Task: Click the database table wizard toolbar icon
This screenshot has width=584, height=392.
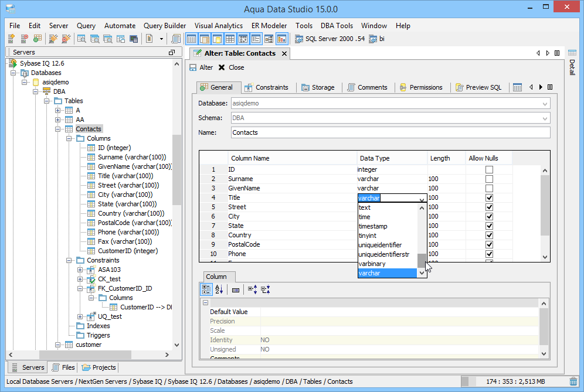Action: tap(38, 38)
